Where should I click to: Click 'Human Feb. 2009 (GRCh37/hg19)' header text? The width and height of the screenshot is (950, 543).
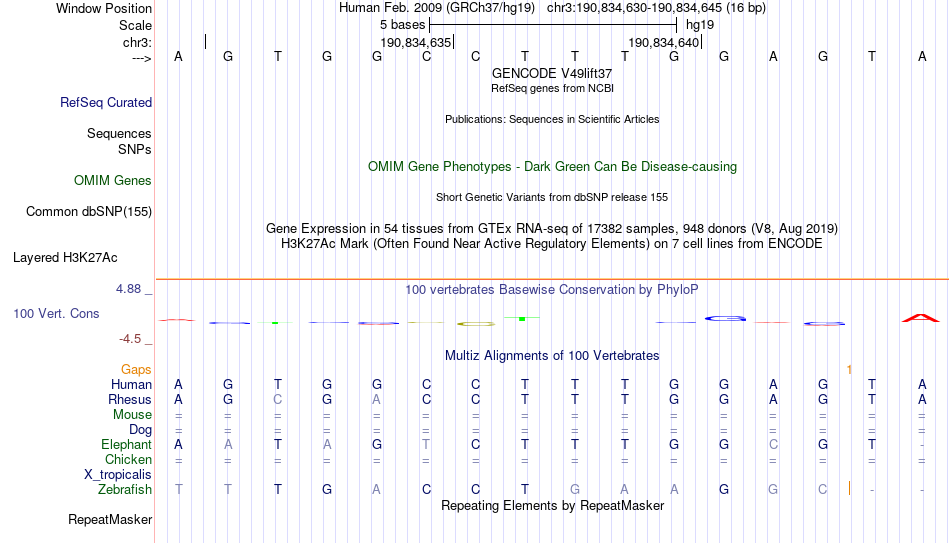[x=437, y=8]
